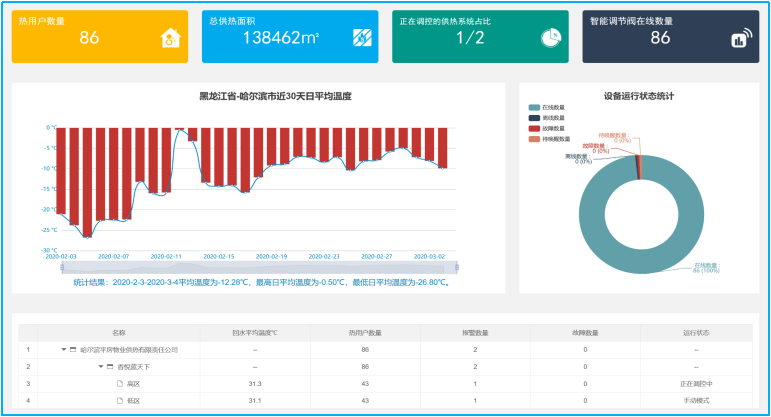771x417 pixels.
Task: Click the signal icon on 智能调节阀在线数量 card
Action: click(x=740, y=39)
